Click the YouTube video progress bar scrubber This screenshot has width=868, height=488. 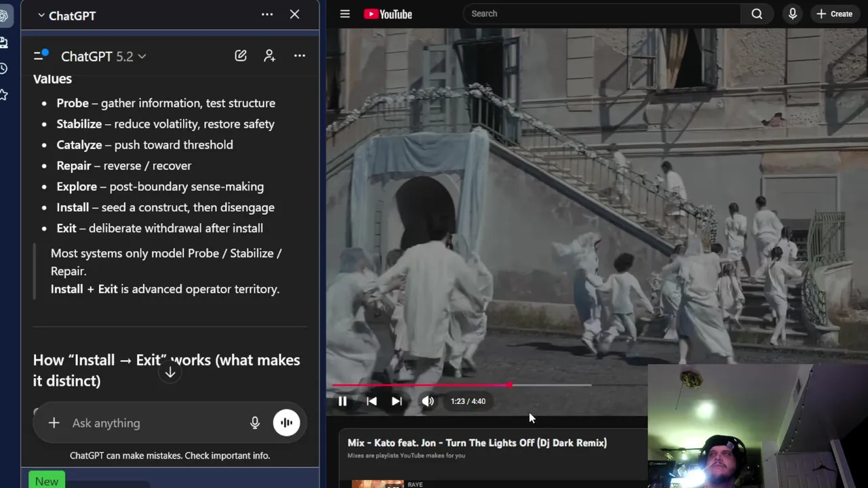[x=509, y=385]
